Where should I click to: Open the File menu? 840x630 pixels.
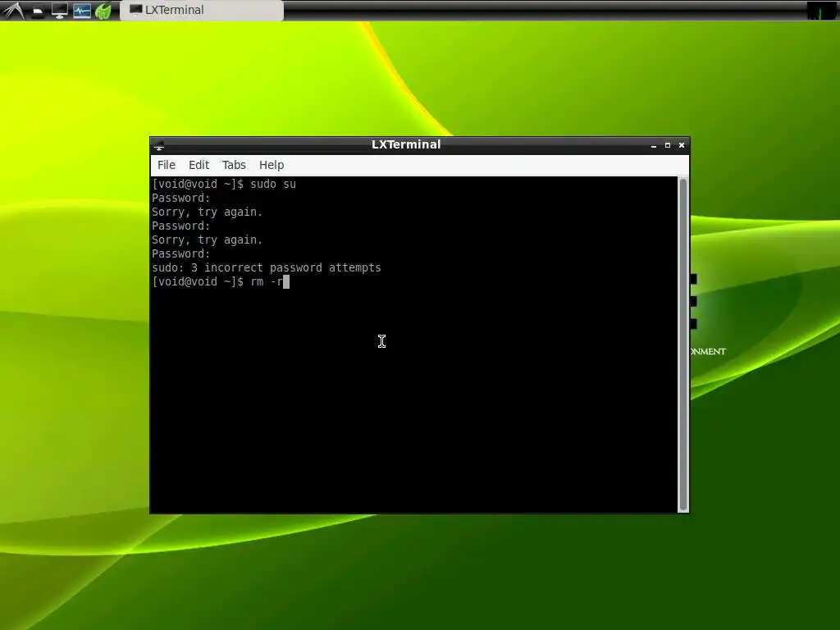click(x=166, y=165)
